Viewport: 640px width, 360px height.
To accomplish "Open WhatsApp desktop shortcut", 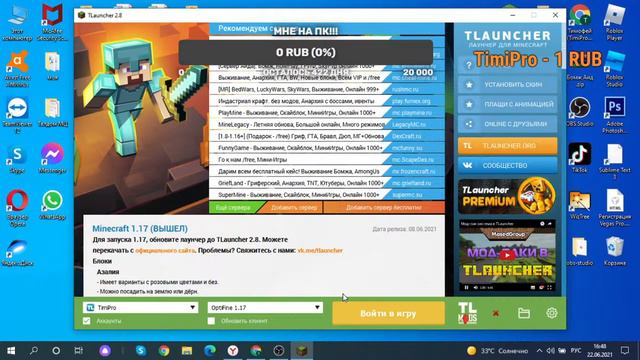I will click(x=52, y=204).
